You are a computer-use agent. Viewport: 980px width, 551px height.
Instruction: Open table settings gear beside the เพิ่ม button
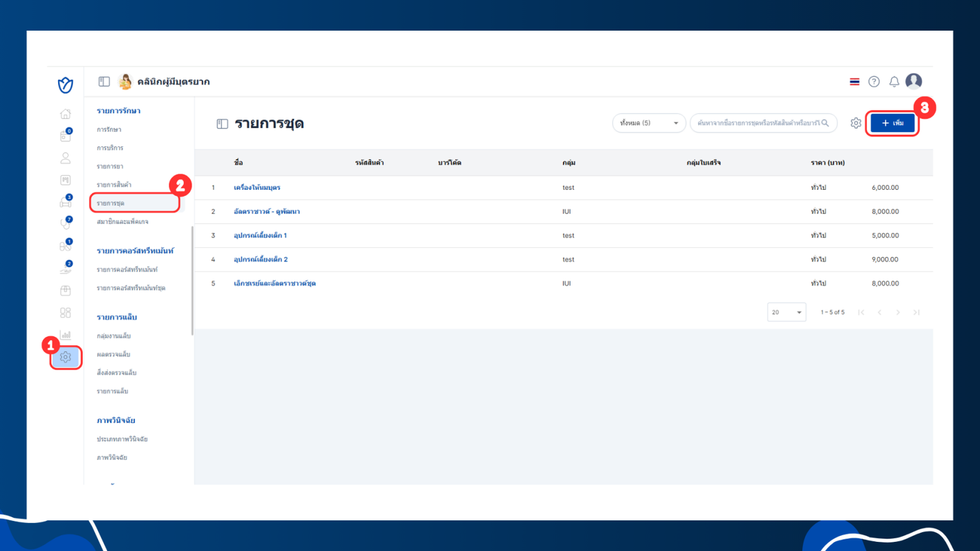[x=855, y=123]
